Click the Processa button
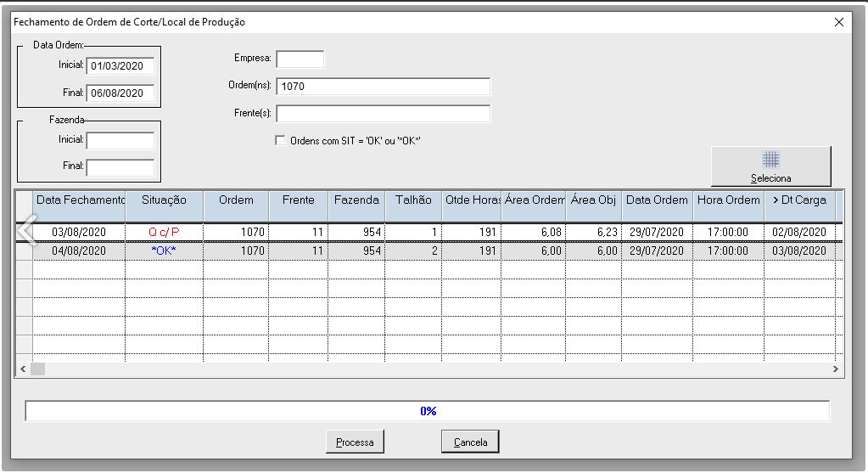868x473 pixels. [x=355, y=442]
